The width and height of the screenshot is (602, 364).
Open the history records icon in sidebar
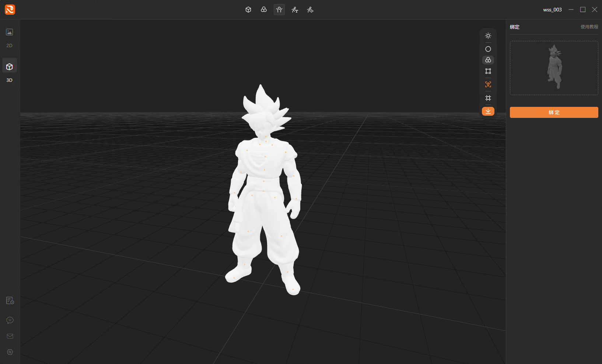[x=10, y=301]
